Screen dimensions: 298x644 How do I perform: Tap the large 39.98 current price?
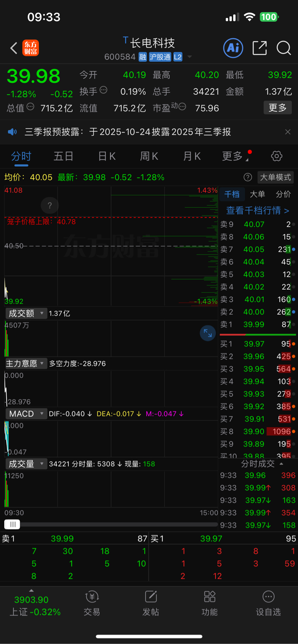click(34, 76)
